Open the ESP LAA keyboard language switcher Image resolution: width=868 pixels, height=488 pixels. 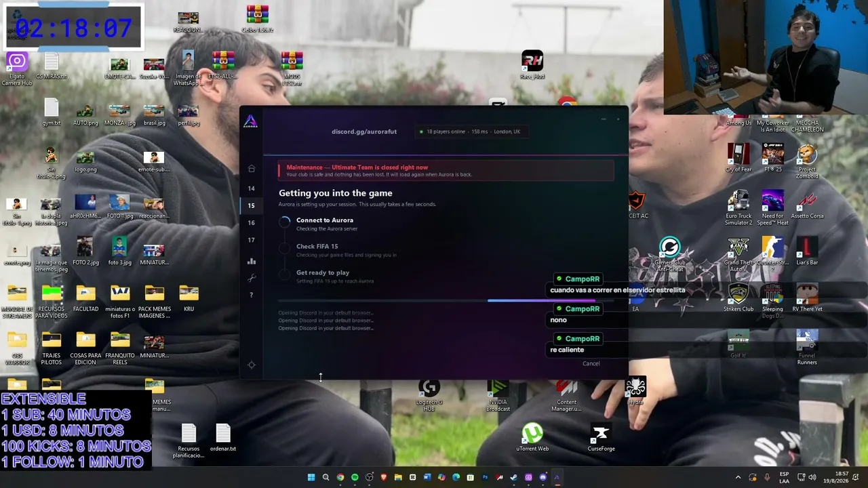point(784,477)
